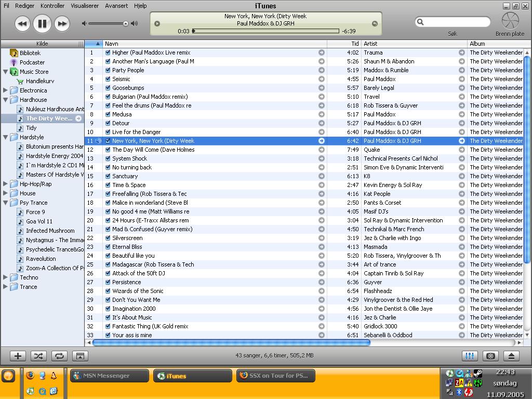Click the arrow on The Dirty Weekender playlist row

pyautogui.click(x=78, y=118)
